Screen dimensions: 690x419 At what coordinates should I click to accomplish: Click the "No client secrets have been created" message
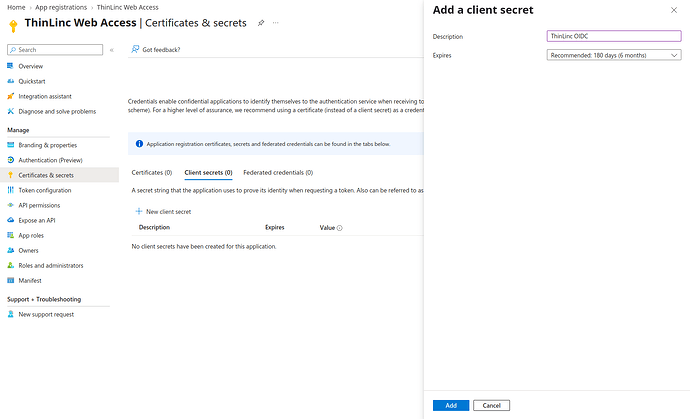pos(204,246)
